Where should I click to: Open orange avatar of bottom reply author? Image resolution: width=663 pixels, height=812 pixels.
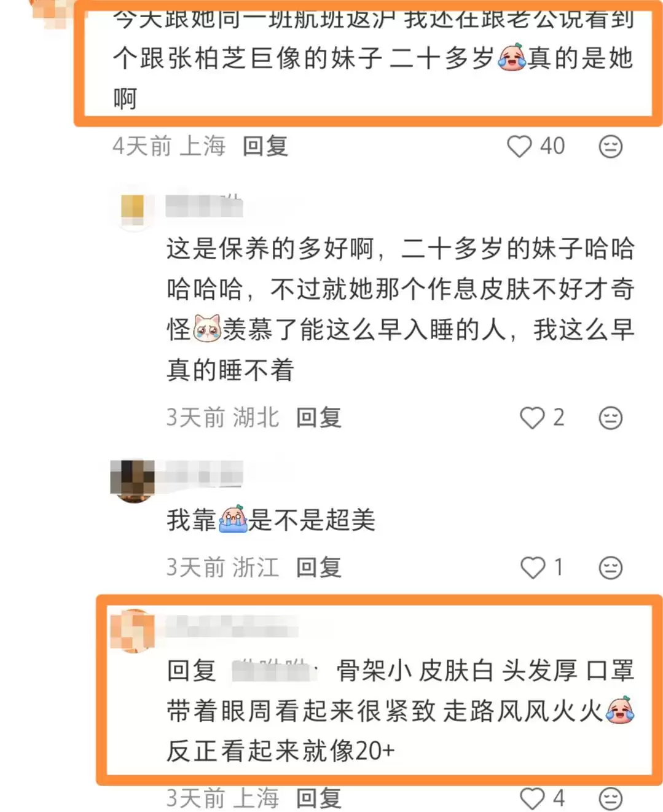click(132, 631)
